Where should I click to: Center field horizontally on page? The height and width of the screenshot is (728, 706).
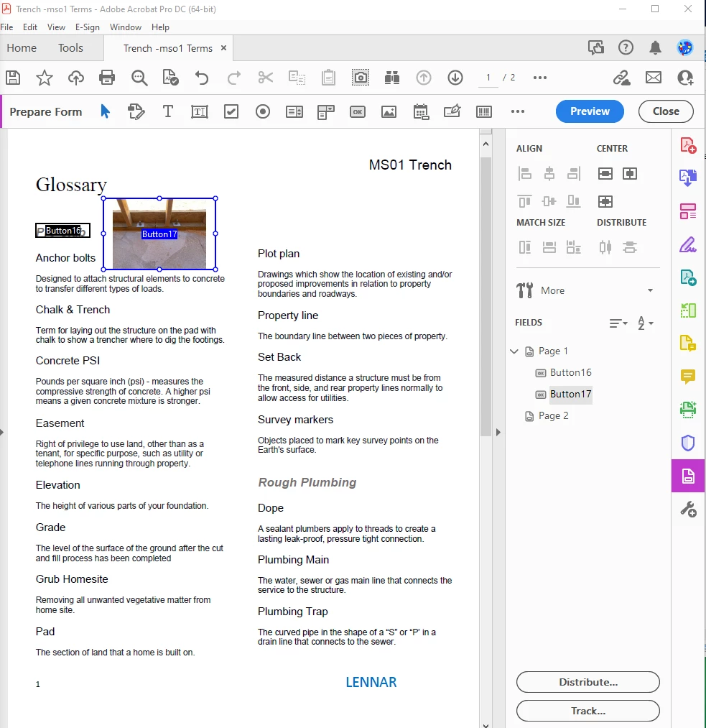(605, 174)
